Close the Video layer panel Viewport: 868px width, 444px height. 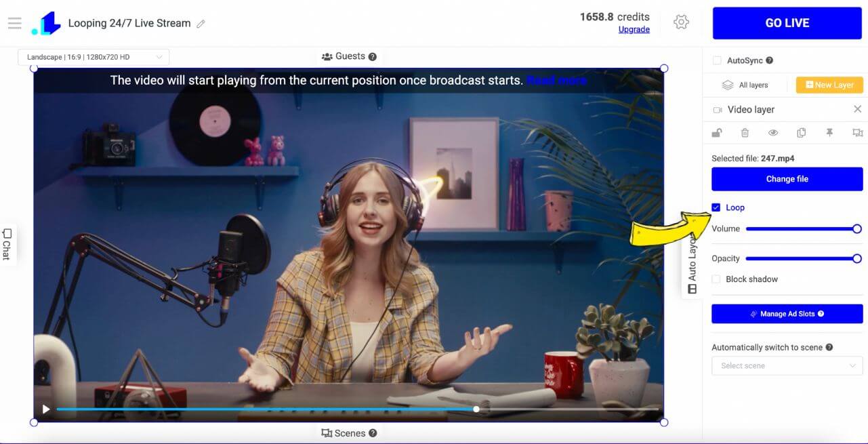point(857,109)
